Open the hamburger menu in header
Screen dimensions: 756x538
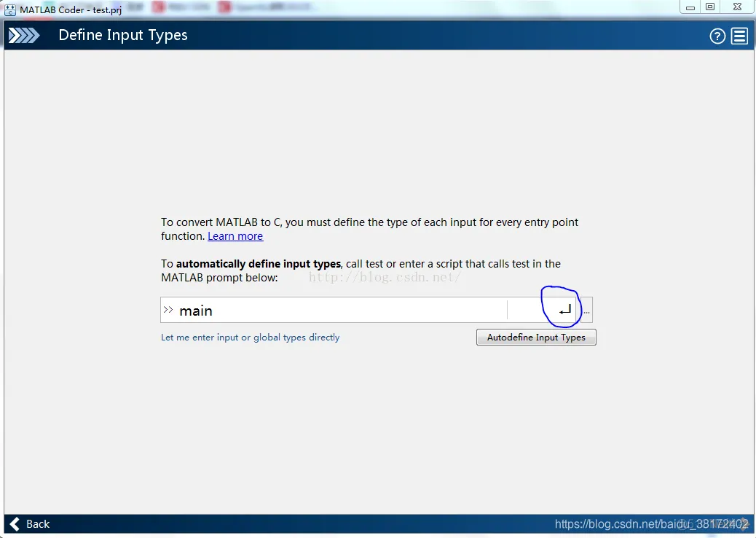coord(740,36)
